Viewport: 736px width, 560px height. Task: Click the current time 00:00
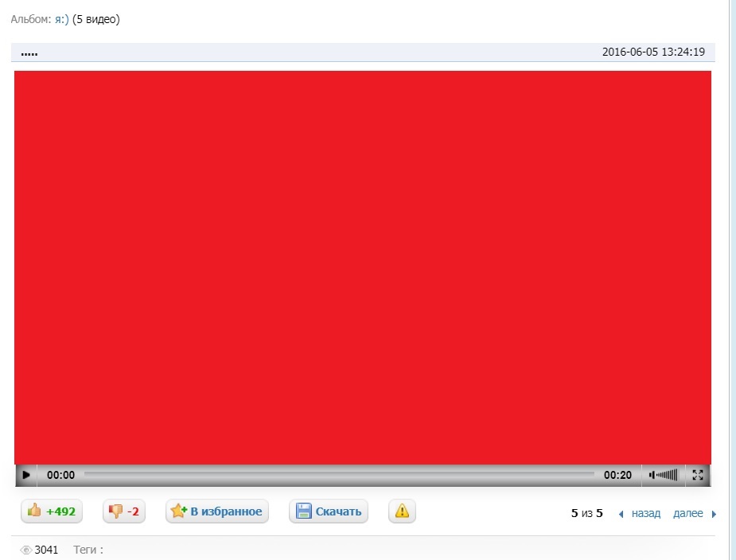click(60, 475)
